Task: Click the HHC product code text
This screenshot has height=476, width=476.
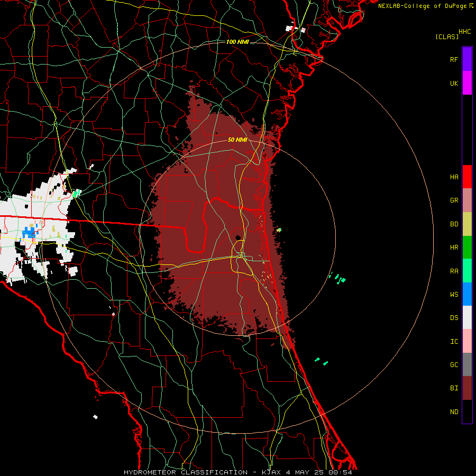Action: 465,32
